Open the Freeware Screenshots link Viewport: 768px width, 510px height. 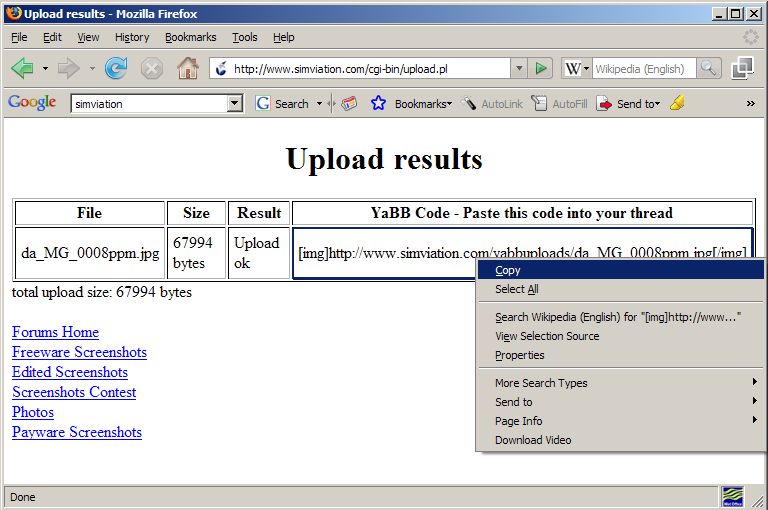[79, 352]
